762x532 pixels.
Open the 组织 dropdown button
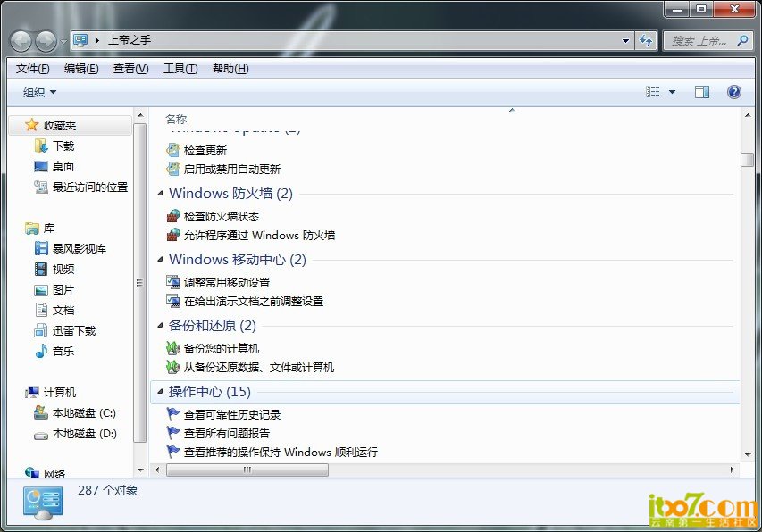tap(39, 92)
